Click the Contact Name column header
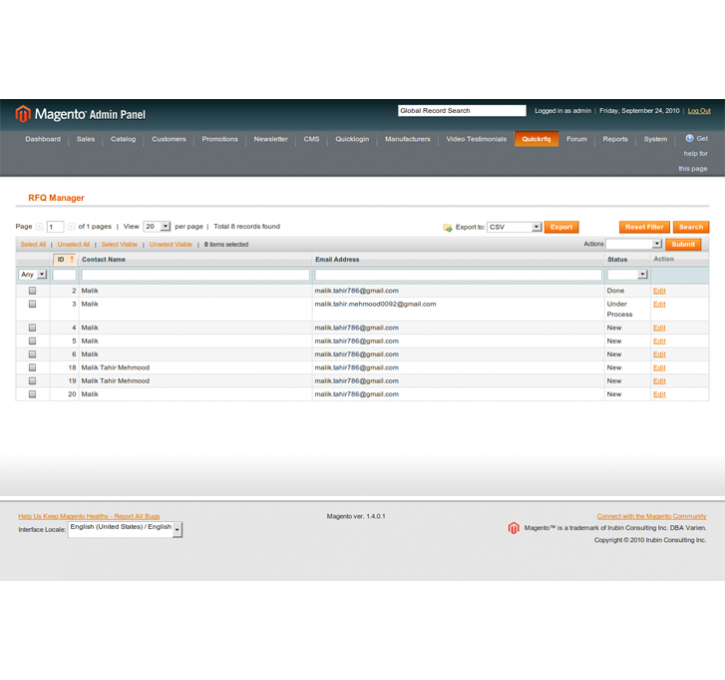The image size is (725, 680). [104, 260]
